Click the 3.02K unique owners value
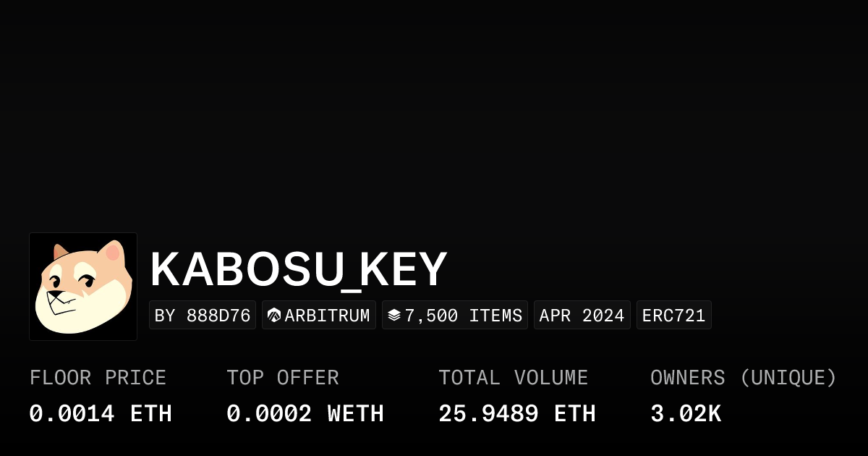Image resolution: width=868 pixels, height=456 pixels. (x=686, y=414)
